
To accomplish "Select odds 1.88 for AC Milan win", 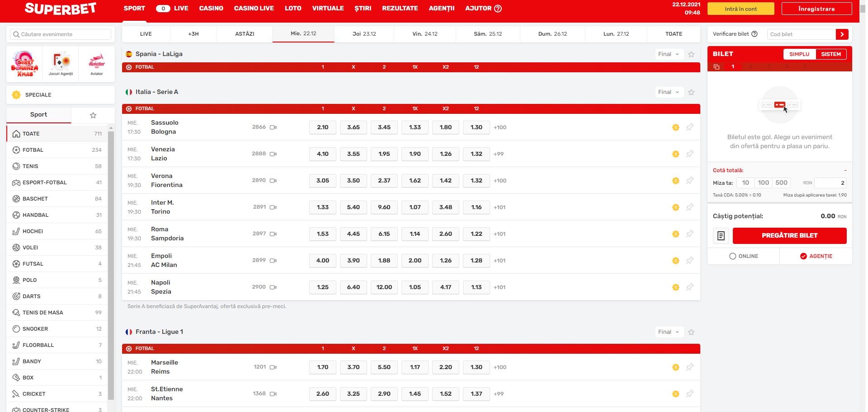I will click(384, 261).
